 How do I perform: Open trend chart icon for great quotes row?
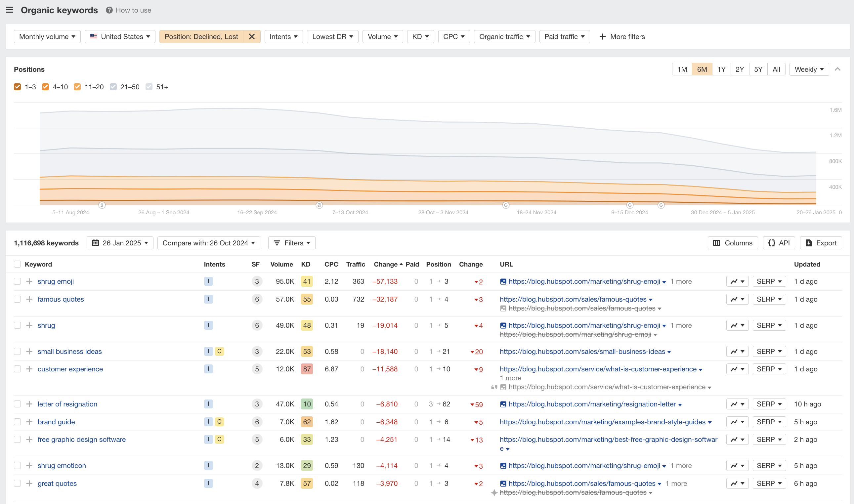point(737,483)
